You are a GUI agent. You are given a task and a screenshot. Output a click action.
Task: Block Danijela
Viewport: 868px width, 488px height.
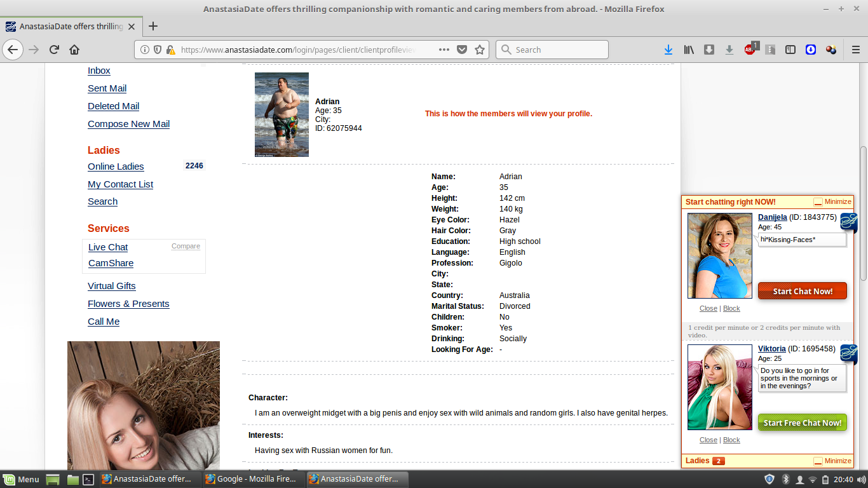coord(731,308)
